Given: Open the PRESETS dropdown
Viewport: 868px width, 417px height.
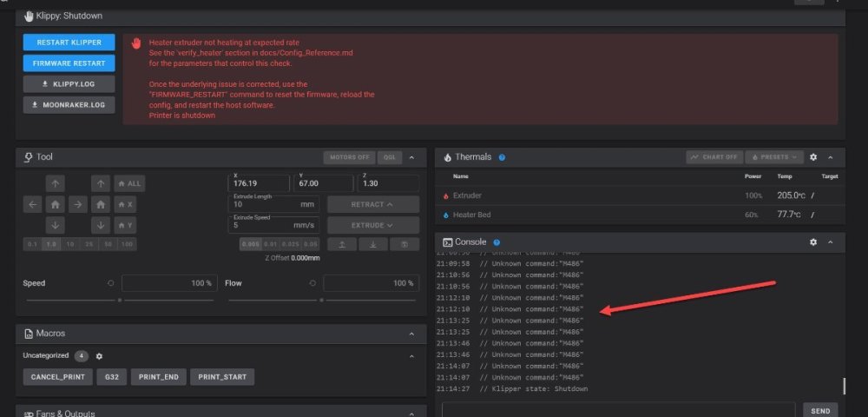Looking at the screenshot, I should pyautogui.click(x=774, y=157).
